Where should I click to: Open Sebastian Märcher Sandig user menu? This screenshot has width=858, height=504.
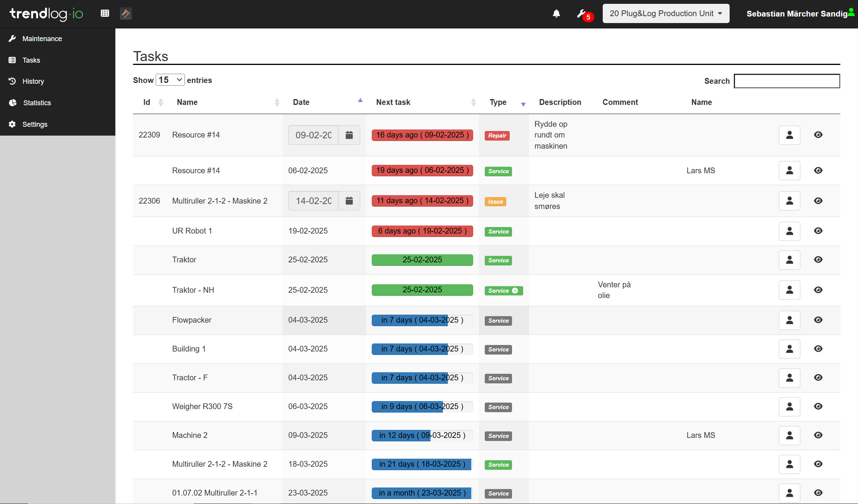click(797, 14)
